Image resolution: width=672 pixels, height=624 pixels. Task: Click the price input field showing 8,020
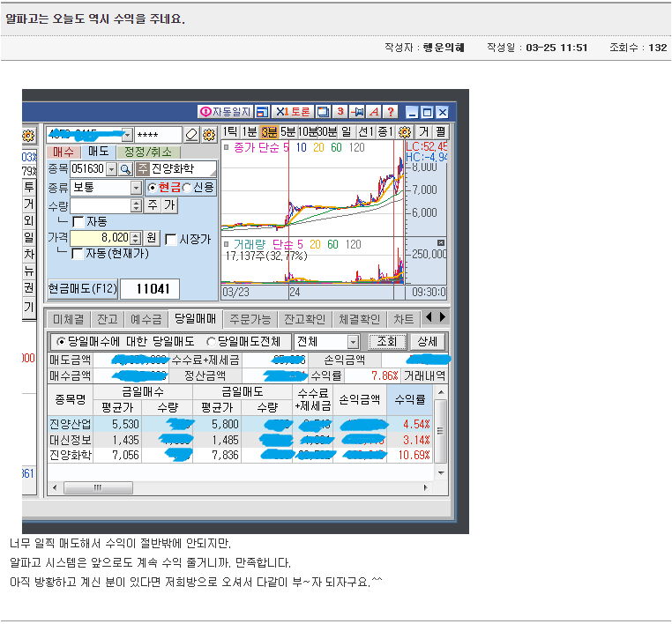pos(100,238)
